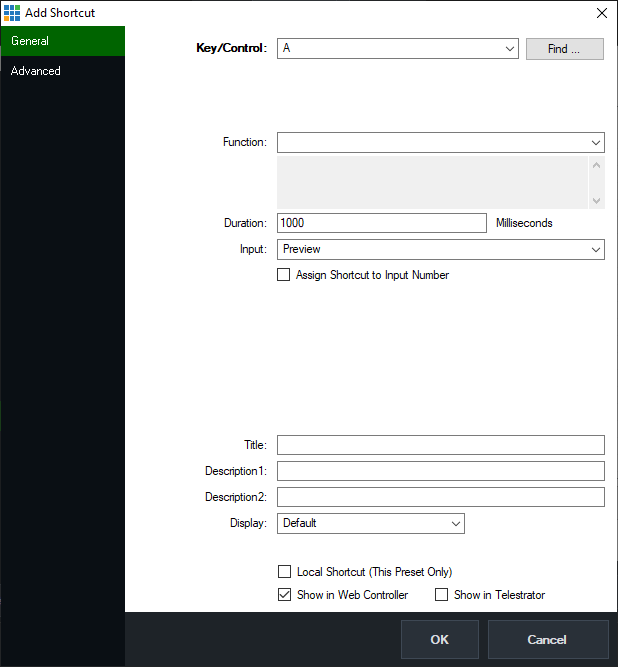Screen dimensions: 618x667
Task: Switch to the Advanced tab
Action: click(62, 71)
